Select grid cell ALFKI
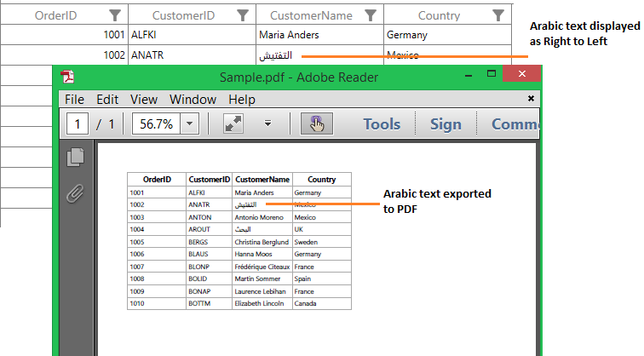This screenshot has width=644, height=356. point(193,35)
